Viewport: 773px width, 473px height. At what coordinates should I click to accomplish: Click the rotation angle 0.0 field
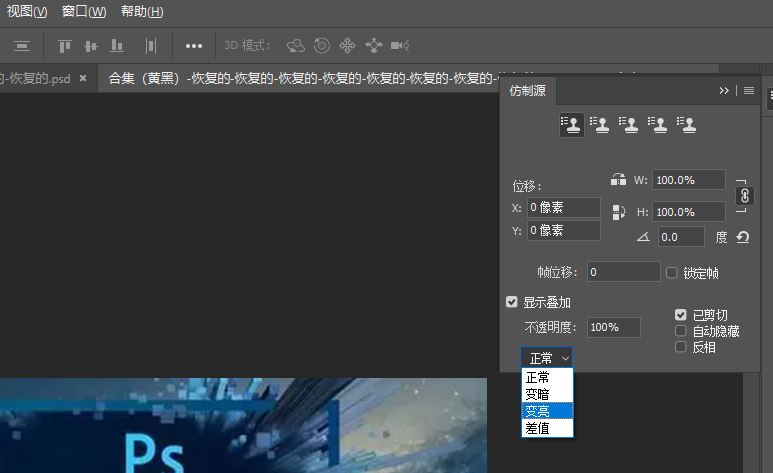682,237
